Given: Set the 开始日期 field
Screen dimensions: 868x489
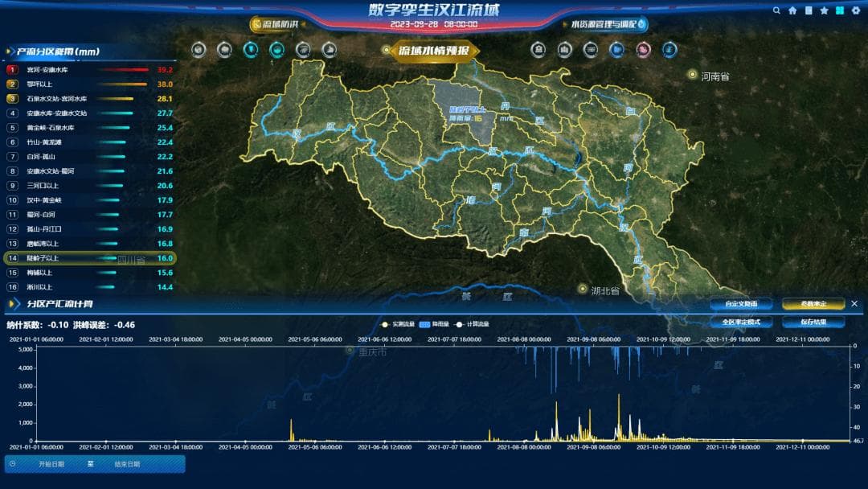Looking at the screenshot, I should [x=51, y=464].
